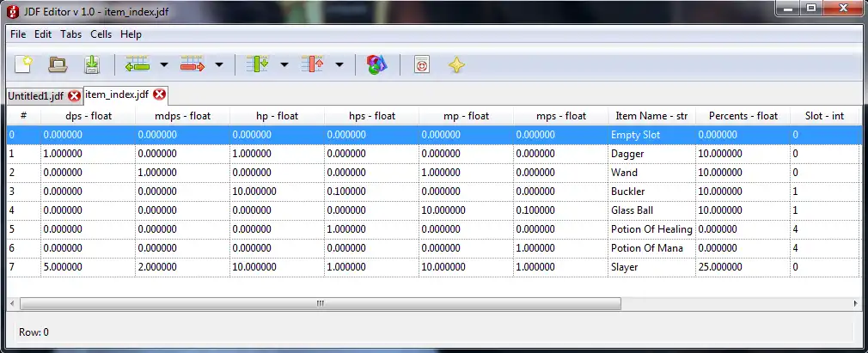868x353 pixels.
Task: Select the item_index.jdf tab
Action: (x=118, y=94)
